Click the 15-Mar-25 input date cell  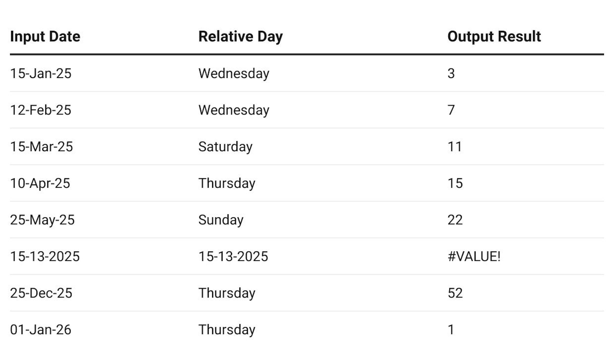click(41, 146)
